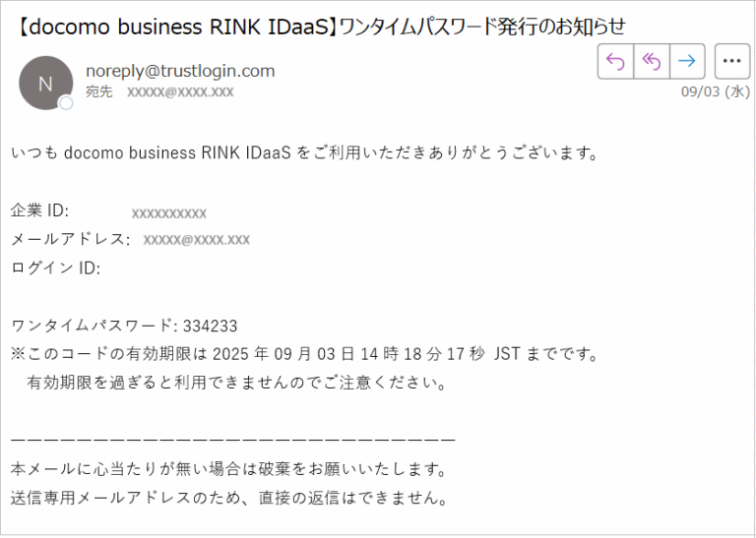Click the line saying 直接の返信はできません
The width and height of the screenshot is (756, 538).
(x=229, y=498)
